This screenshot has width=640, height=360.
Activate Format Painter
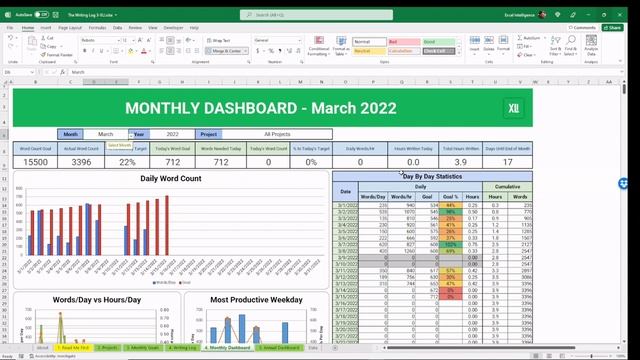56,55
